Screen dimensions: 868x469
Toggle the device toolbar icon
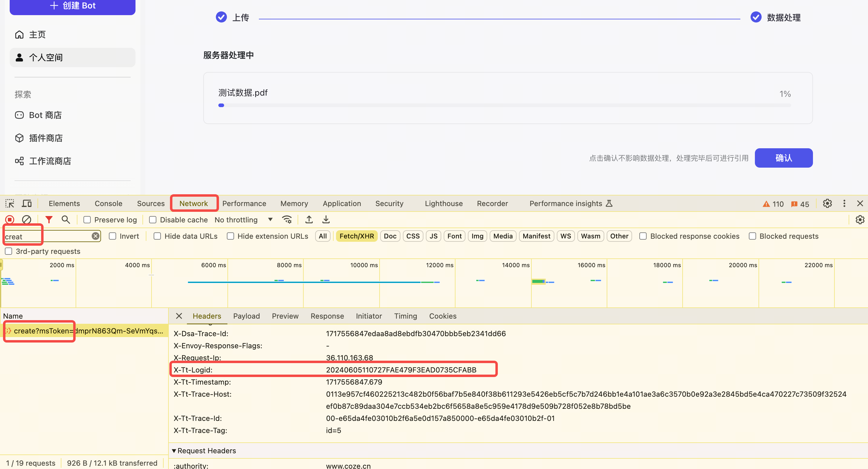[27, 203]
